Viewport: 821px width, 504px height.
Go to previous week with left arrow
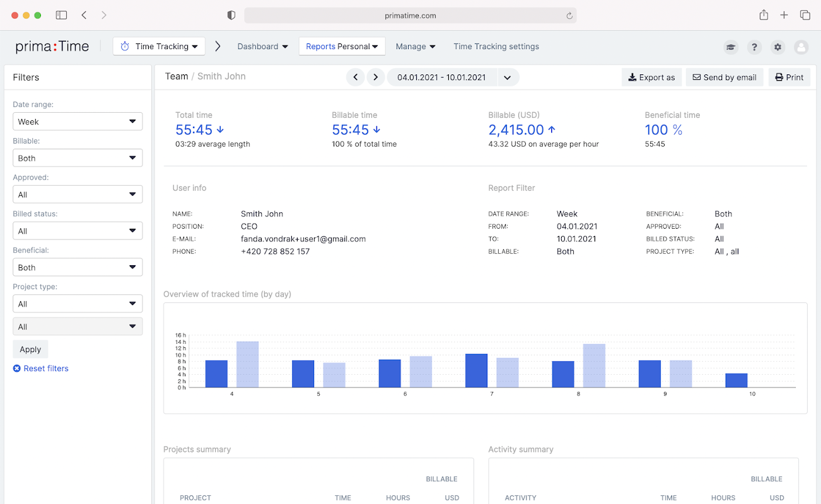click(x=356, y=77)
